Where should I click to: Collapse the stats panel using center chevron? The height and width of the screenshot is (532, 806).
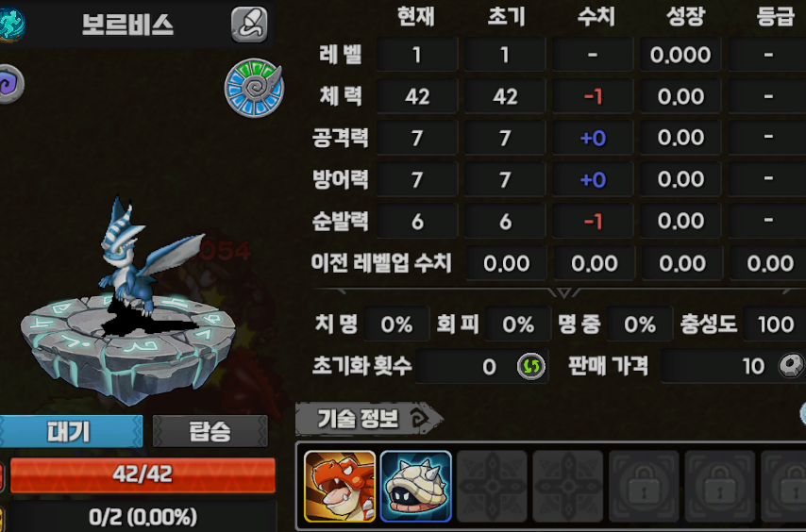pyautogui.click(x=563, y=292)
